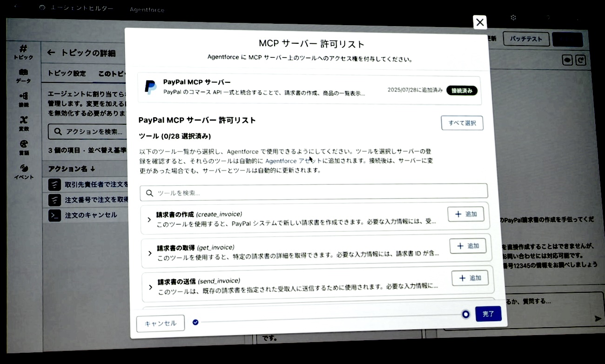
Task: Expand the 請求書の取得 (get_invoice) tool
Action: click(x=150, y=253)
